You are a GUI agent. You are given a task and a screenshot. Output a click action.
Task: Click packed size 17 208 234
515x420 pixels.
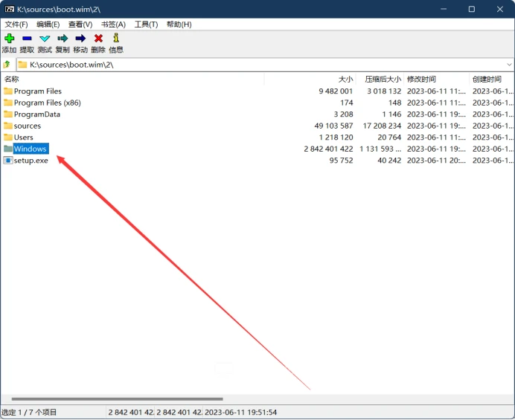click(382, 126)
